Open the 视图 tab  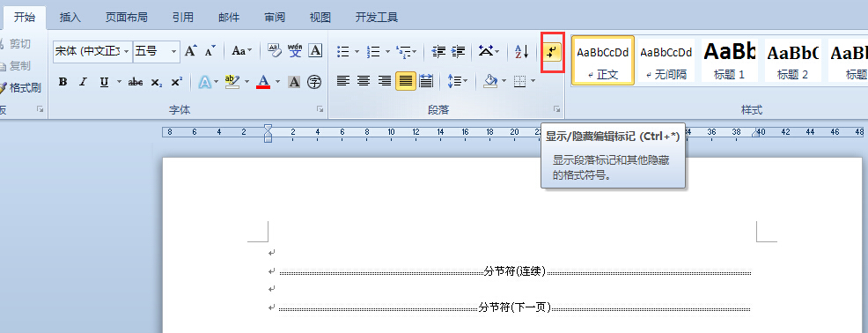point(320,17)
